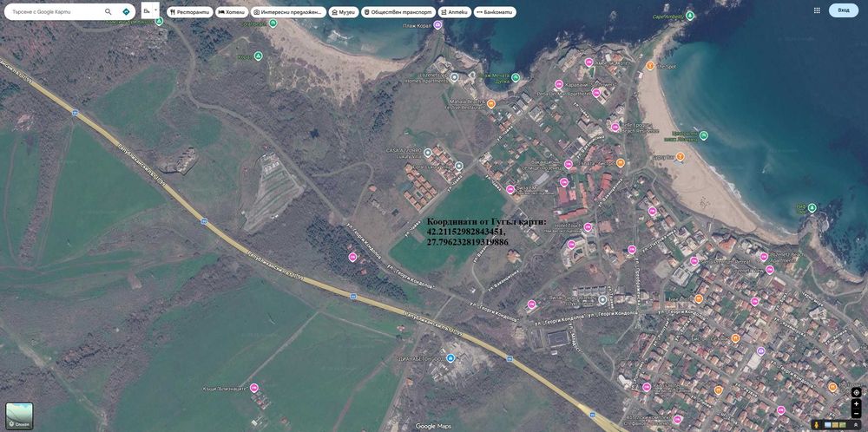Screen dimensions: 868x432
Task: Click the show my location button
Action: pos(857,392)
